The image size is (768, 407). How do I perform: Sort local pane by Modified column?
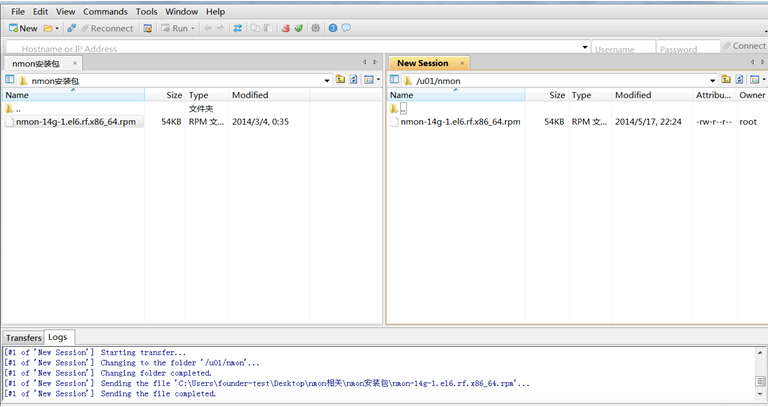269,95
